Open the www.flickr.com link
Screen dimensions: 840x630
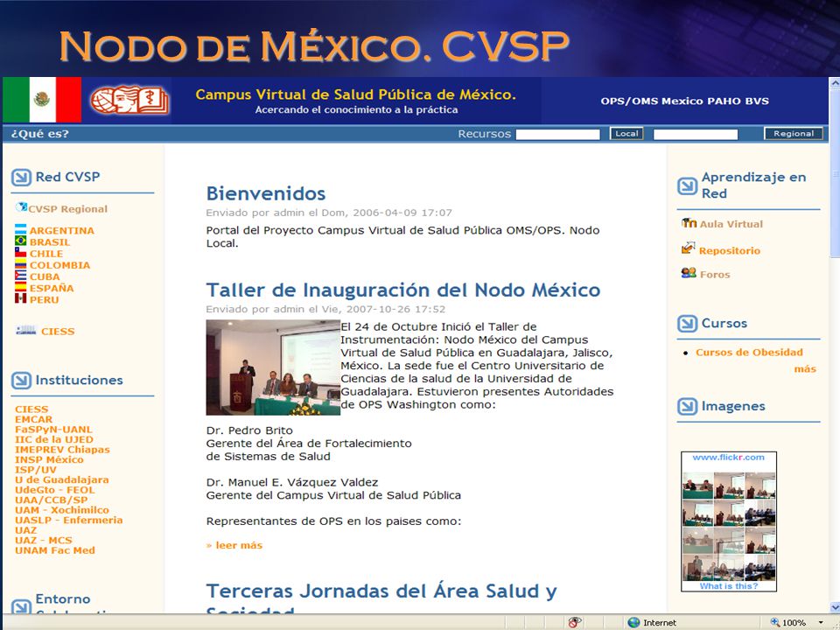[x=729, y=458]
